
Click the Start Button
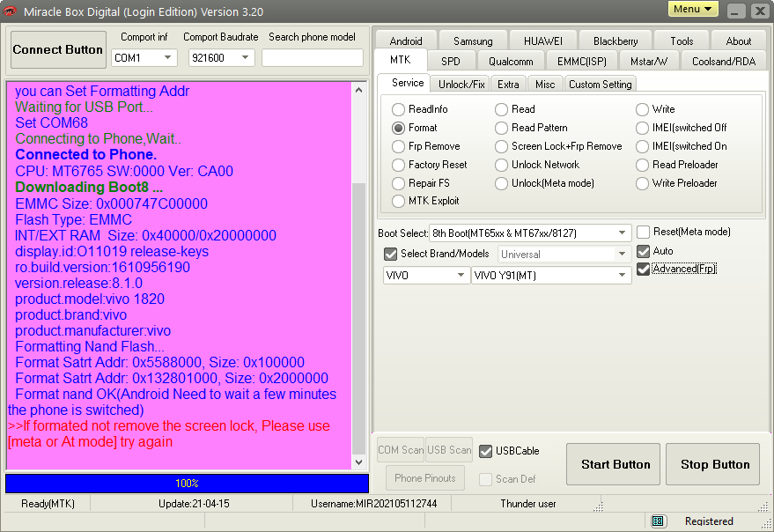(x=613, y=464)
